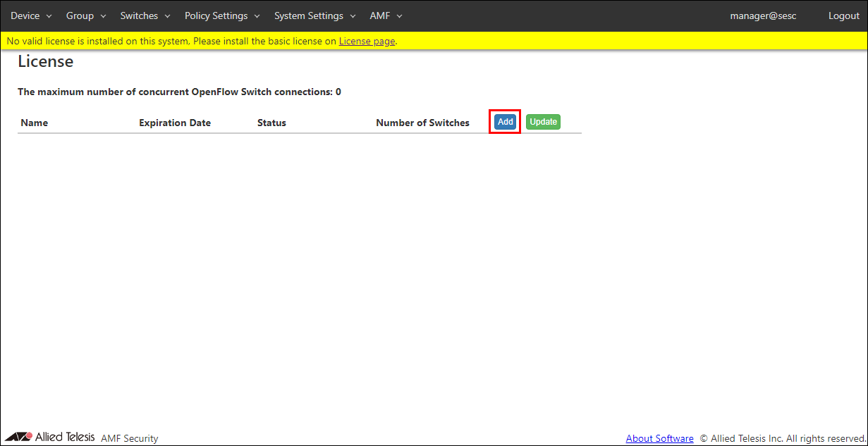
Task: Click the Expiration Date column header
Action: (175, 123)
